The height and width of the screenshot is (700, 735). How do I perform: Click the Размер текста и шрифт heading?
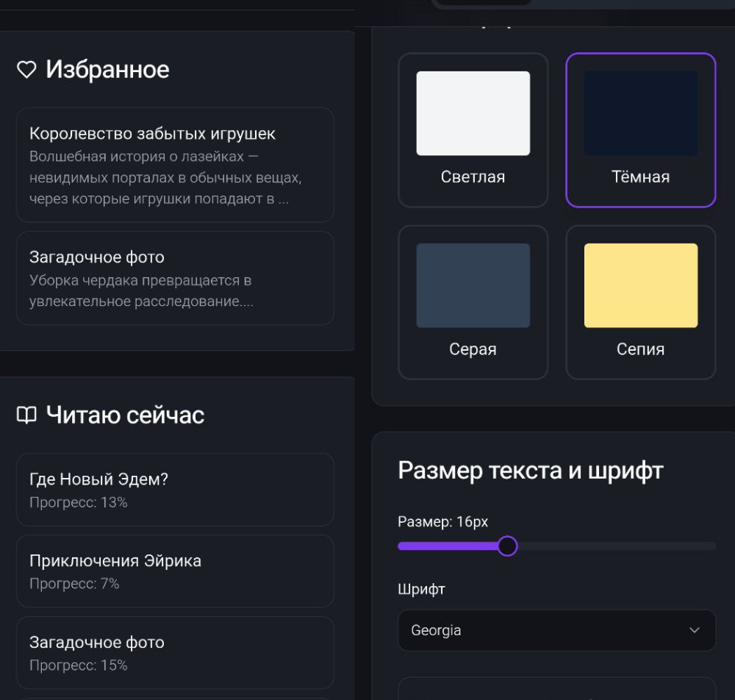[530, 471]
